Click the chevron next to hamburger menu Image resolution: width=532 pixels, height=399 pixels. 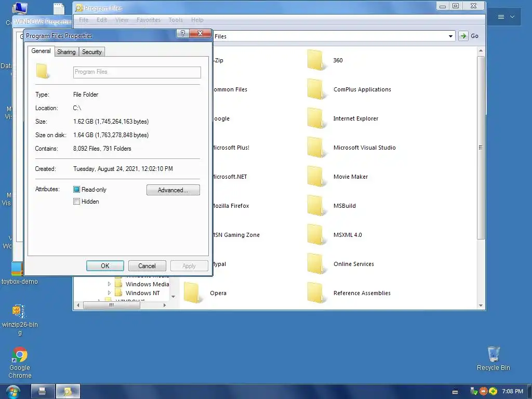[512, 17]
